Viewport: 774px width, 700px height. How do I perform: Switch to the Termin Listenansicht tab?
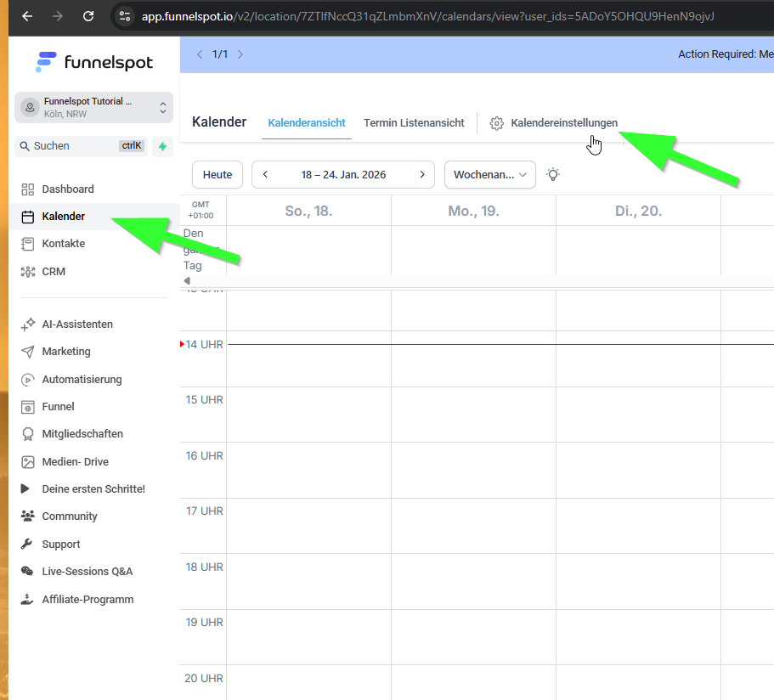coord(414,123)
